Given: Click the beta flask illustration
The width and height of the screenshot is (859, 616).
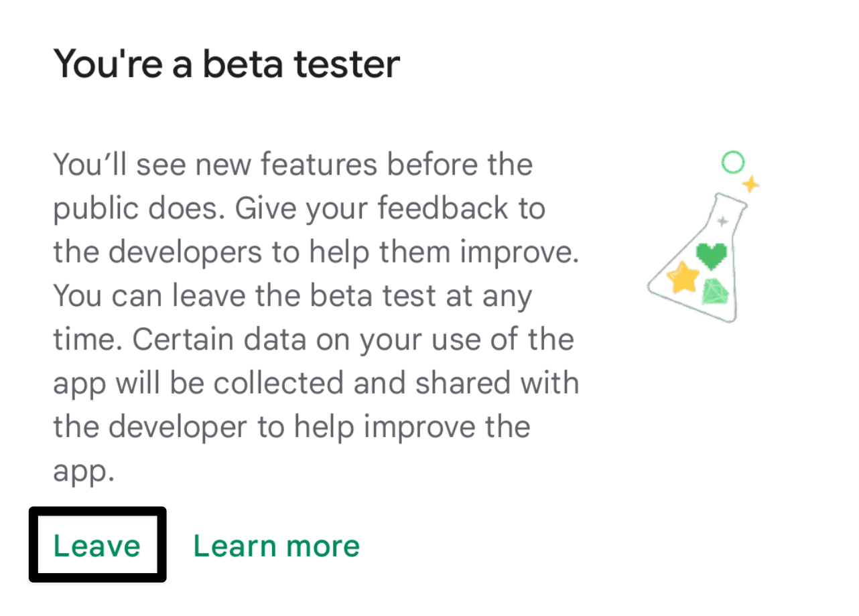Looking at the screenshot, I should click(702, 237).
